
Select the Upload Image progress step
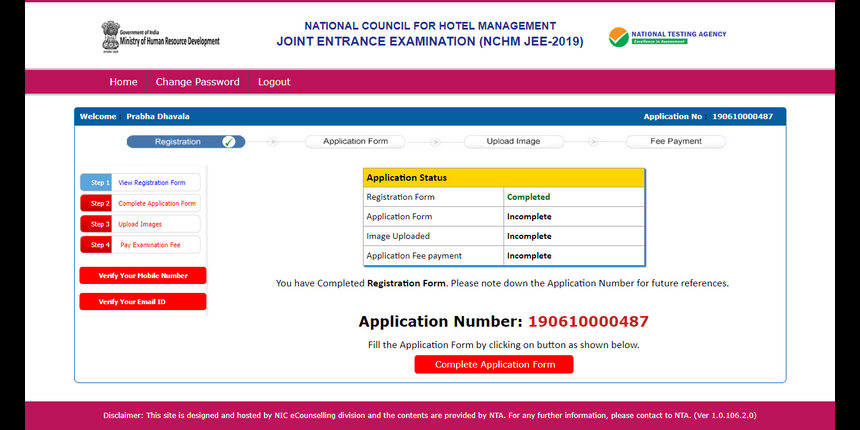pyautogui.click(x=513, y=142)
